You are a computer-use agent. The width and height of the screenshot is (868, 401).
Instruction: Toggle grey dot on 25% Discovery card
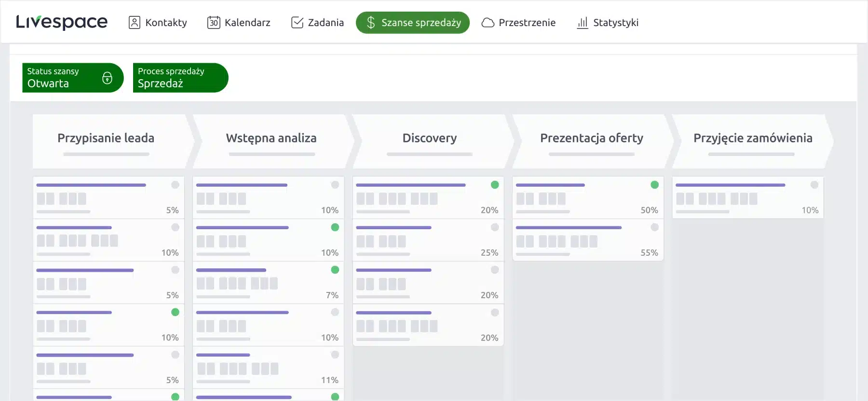[495, 227]
